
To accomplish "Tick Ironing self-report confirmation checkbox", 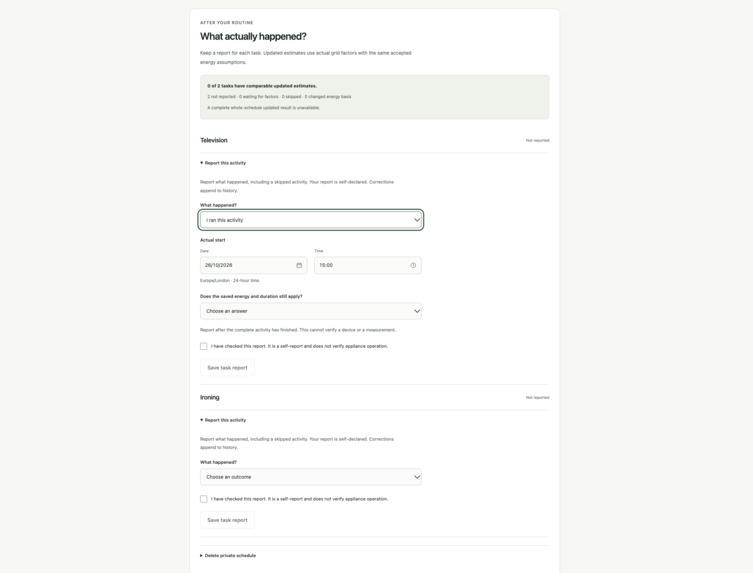I will (204, 499).
